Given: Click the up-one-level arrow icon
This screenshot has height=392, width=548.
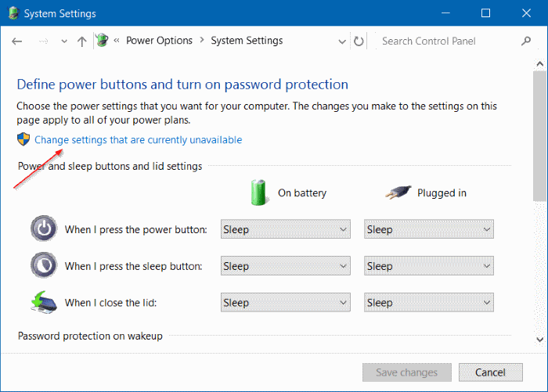Looking at the screenshot, I should [82, 41].
